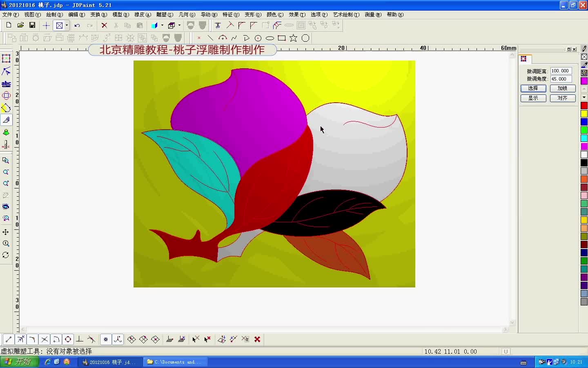
Task: Click the save file icon
Action: [32, 25]
